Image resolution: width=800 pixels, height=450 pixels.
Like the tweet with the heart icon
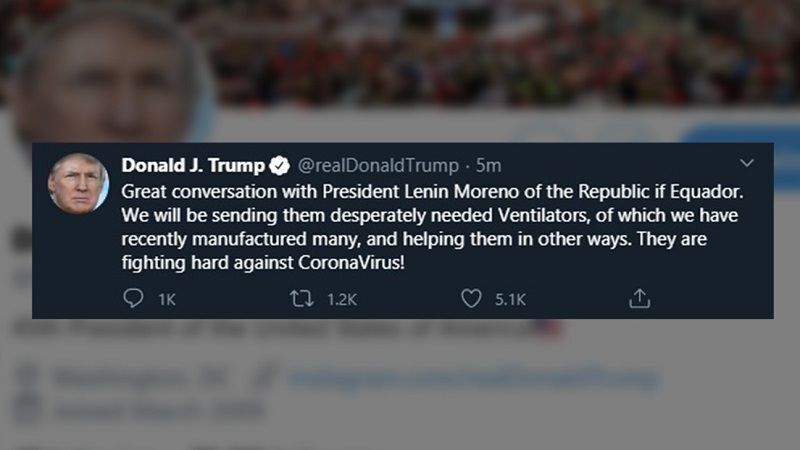pyautogui.click(x=471, y=298)
